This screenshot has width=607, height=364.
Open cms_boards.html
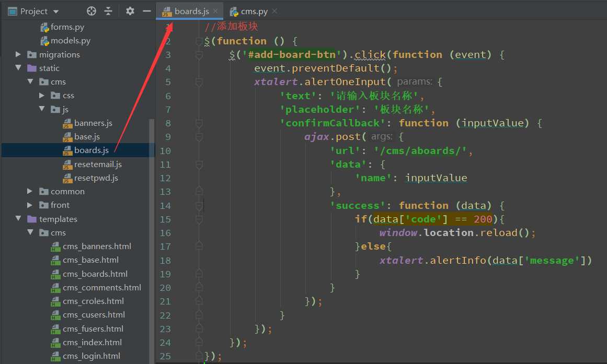95,274
